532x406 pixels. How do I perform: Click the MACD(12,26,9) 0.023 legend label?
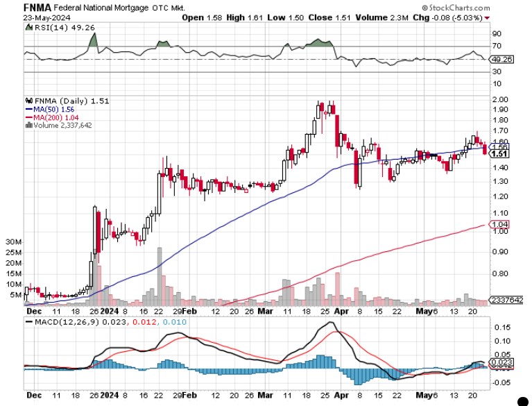80,322
